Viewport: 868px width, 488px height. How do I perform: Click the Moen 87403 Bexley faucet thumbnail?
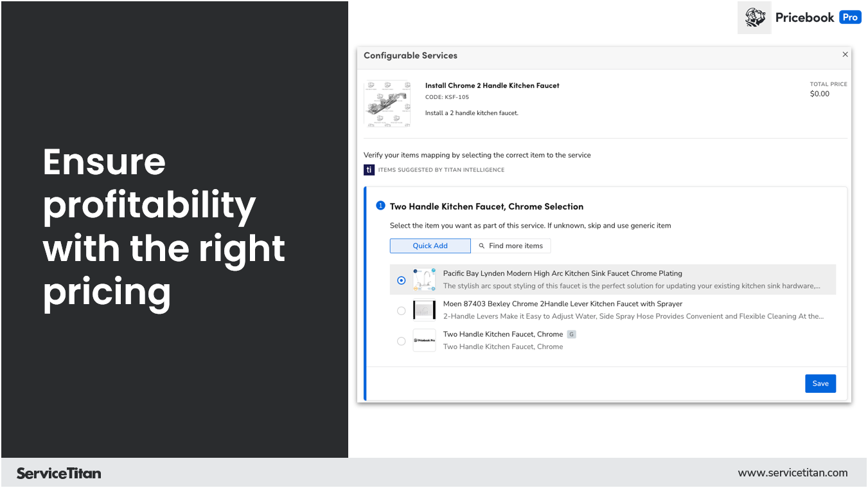[x=424, y=310]
